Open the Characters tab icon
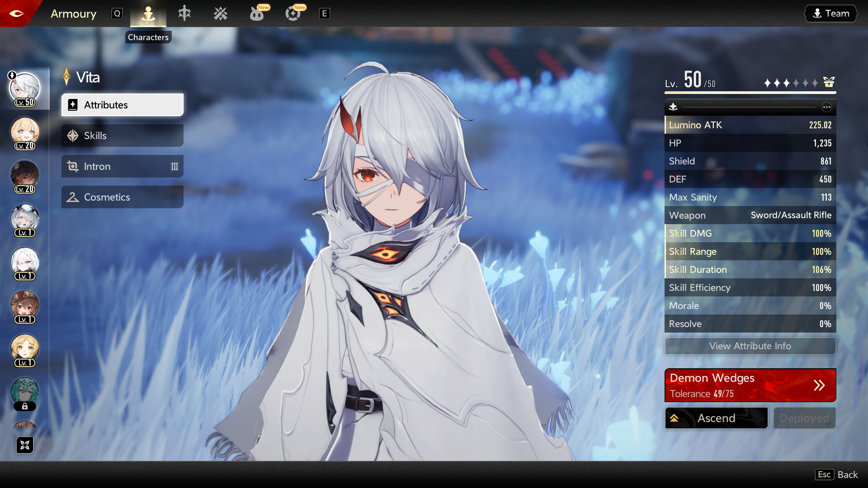868x488 pixels. [148, 14]
